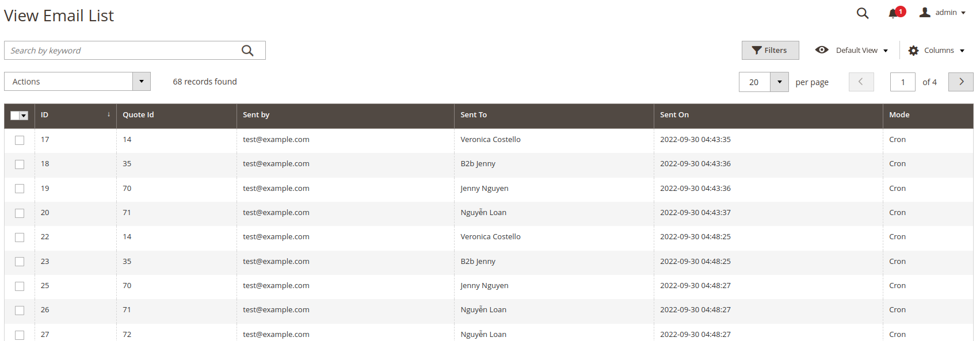Image resolution: width=980 pixels, height=341 pixels.
Task: Select checkbox for row ID 17
Action: (x=20, y=140)
